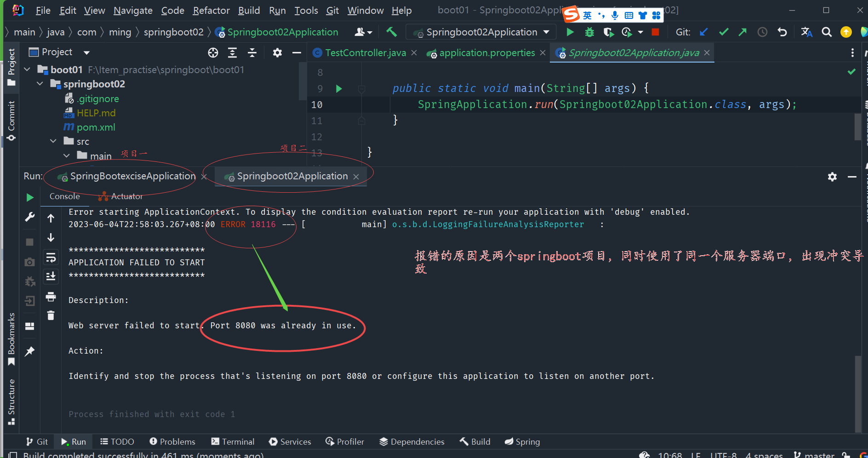Open the Project view dropdown

(87, 52)
